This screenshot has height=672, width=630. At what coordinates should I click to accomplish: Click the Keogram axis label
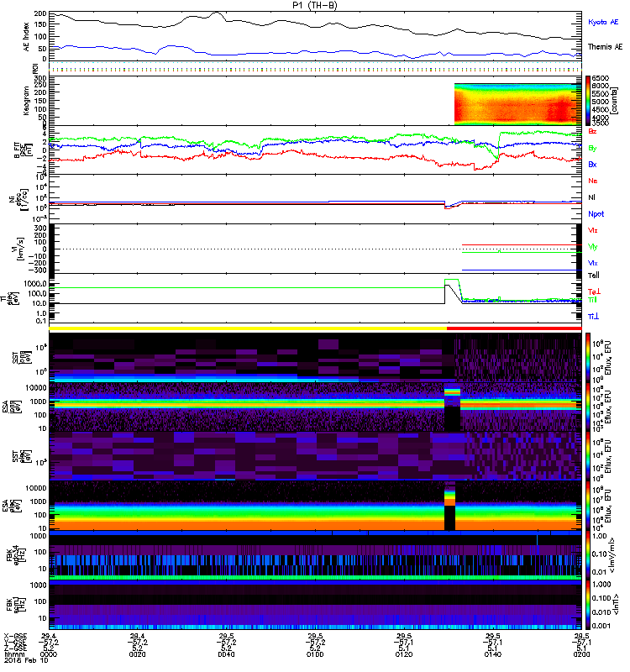tap(26, 100)
